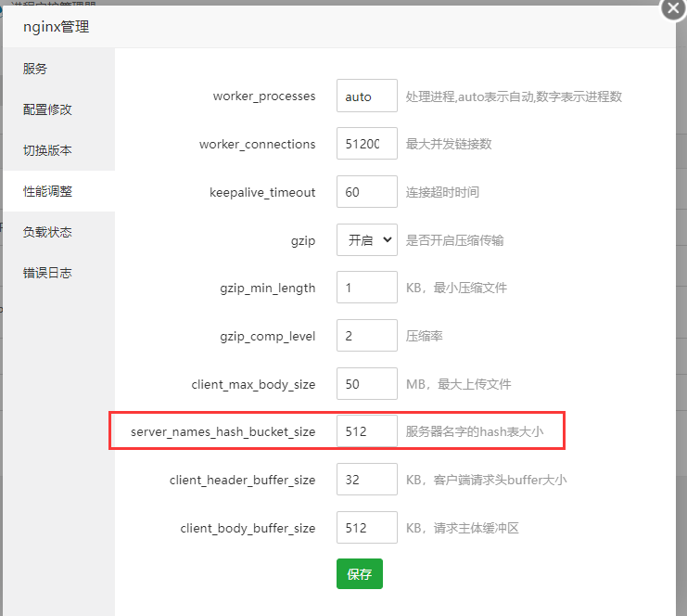The image size is (687, 616).
Task: Click the client_body_buffer_size label
Action: [x=248, y=528]
